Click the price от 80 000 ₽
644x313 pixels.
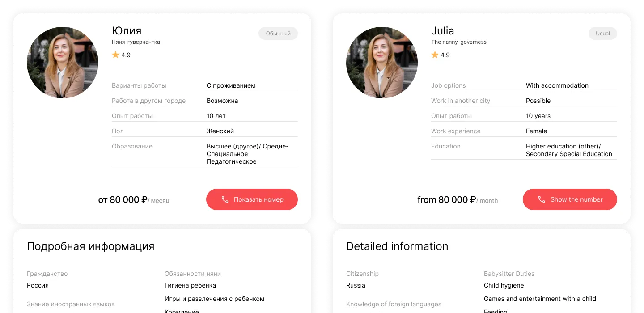coord(123,200)
